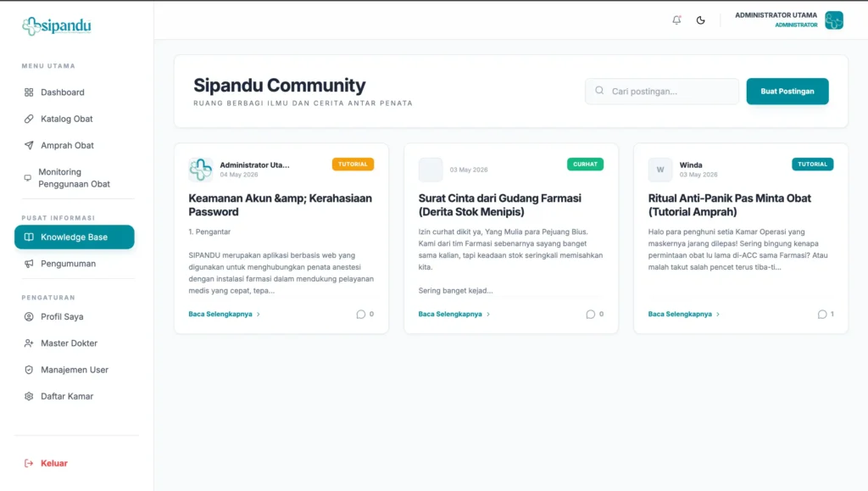This screenshot has width=868, height=491.
Task: Open comments on the Keamanan Akun post
Action: (x=364, y=314)
